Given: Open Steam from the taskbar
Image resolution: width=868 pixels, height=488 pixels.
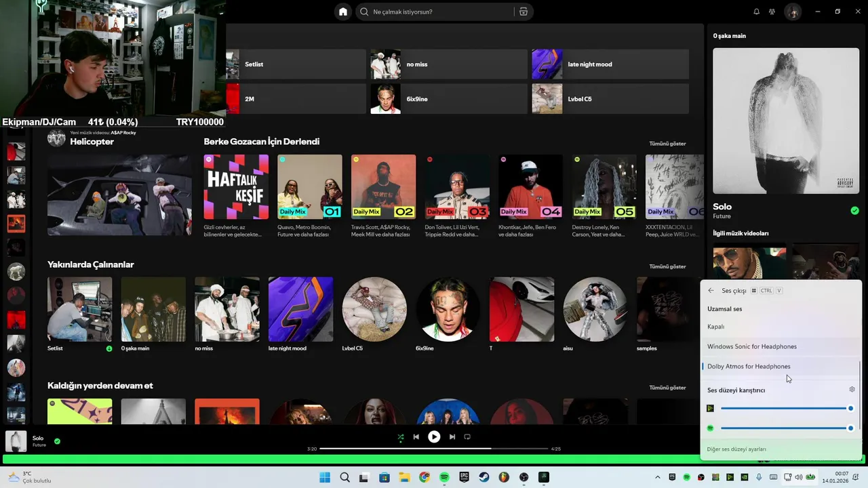Looking at the screenshot, I should coord(484,477).
